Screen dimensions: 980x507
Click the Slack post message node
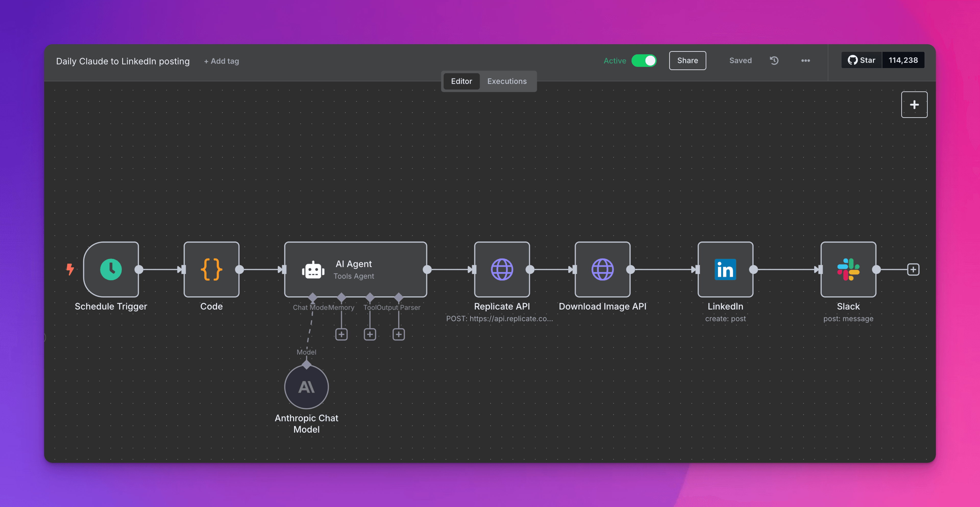click(848, 269)
